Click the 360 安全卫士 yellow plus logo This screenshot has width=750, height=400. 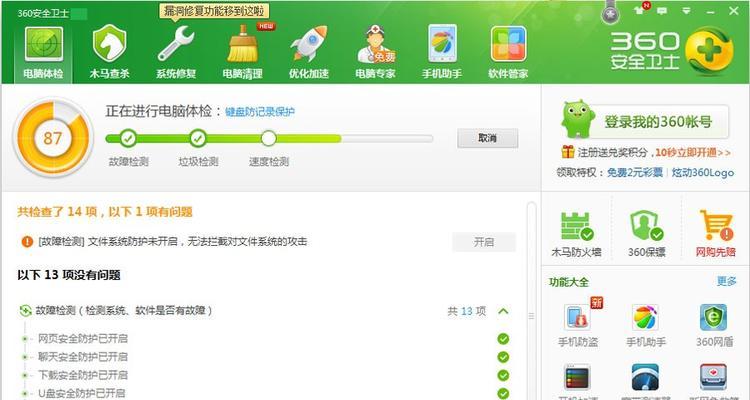click(x=709, y=51)
